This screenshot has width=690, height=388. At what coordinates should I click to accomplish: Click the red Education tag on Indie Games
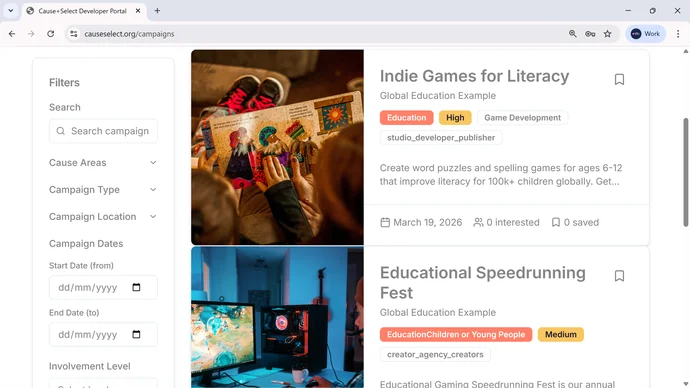[x=407, y=117]
